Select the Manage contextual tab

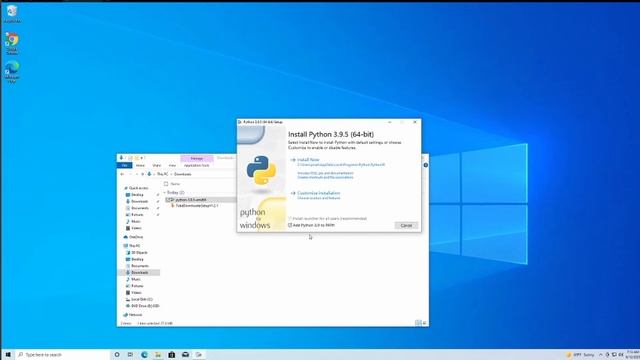tap(197, 158)
